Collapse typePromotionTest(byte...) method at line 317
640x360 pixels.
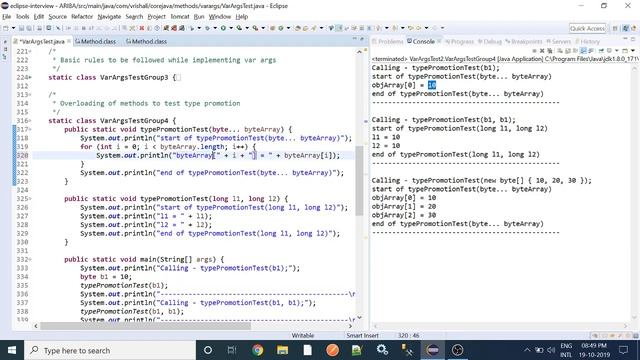pos(30,129)
